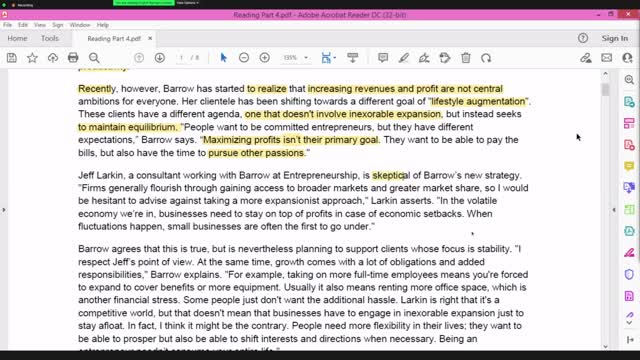640x360 pixels.
Task: Send file by email envelope icon
Action: 607,58
